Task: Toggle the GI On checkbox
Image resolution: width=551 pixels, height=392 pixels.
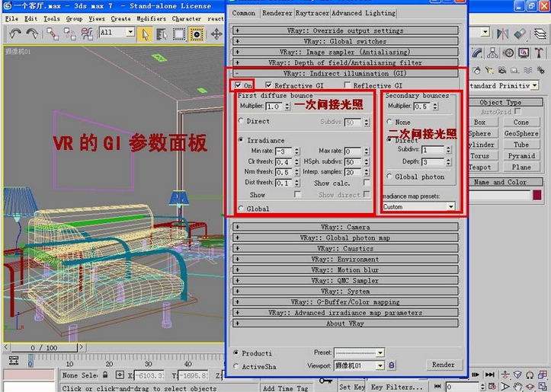Action: [239, 85]
